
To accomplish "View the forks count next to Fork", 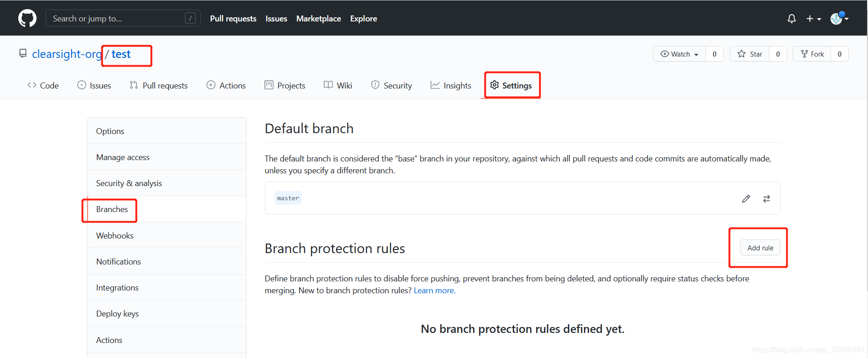I will [840, 54].
